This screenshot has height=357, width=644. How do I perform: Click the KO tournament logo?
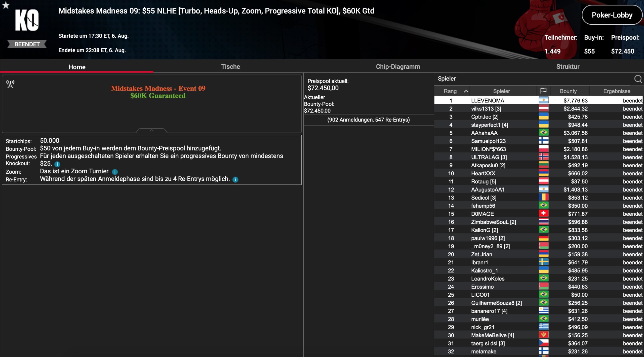click(27, 21)
